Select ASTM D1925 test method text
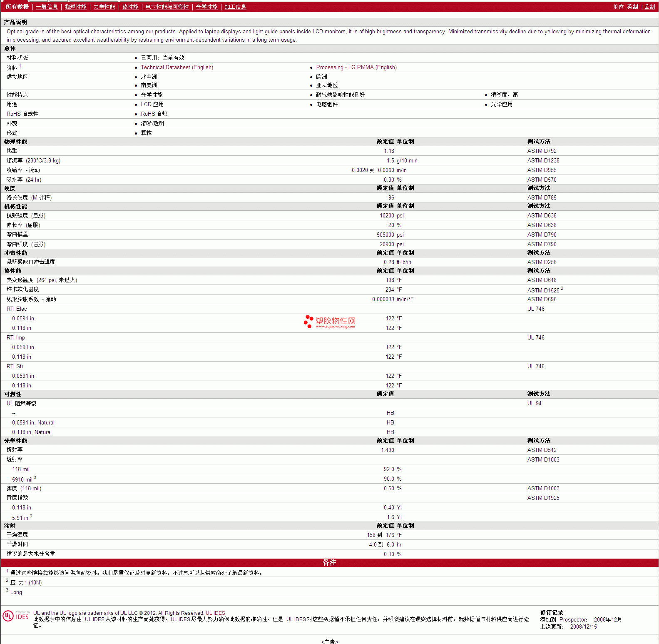659x644 pixels. tap(543, 498)
